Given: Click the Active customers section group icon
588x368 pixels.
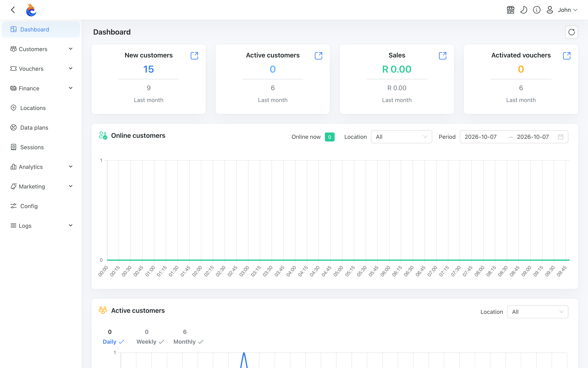Looking at the screenshot, I should (x=103, y=310).
